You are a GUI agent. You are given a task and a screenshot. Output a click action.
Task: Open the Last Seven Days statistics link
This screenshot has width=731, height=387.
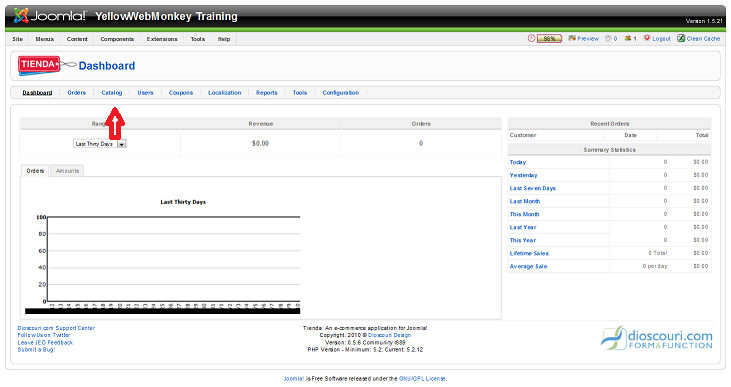pyautogui.click(x=532, y=188)
